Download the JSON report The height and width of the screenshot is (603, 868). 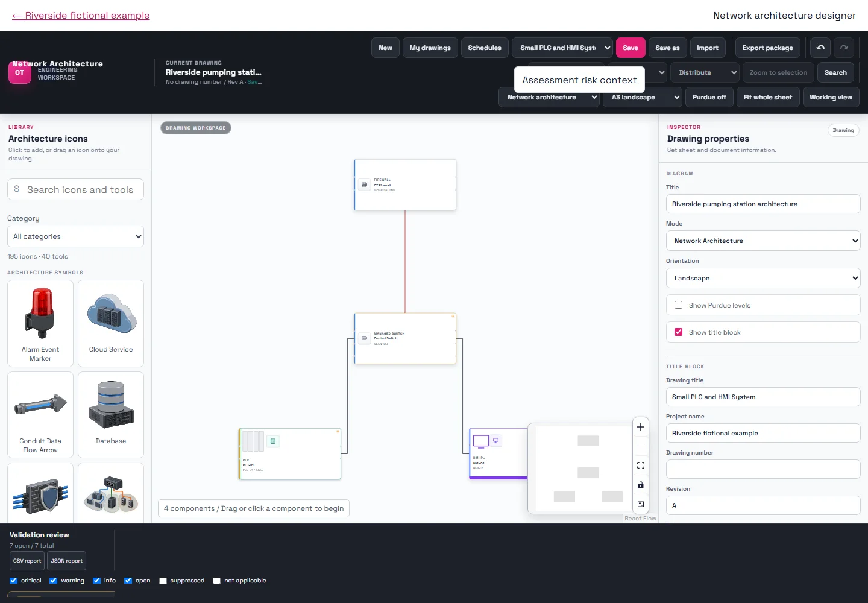tap(66, 561)
